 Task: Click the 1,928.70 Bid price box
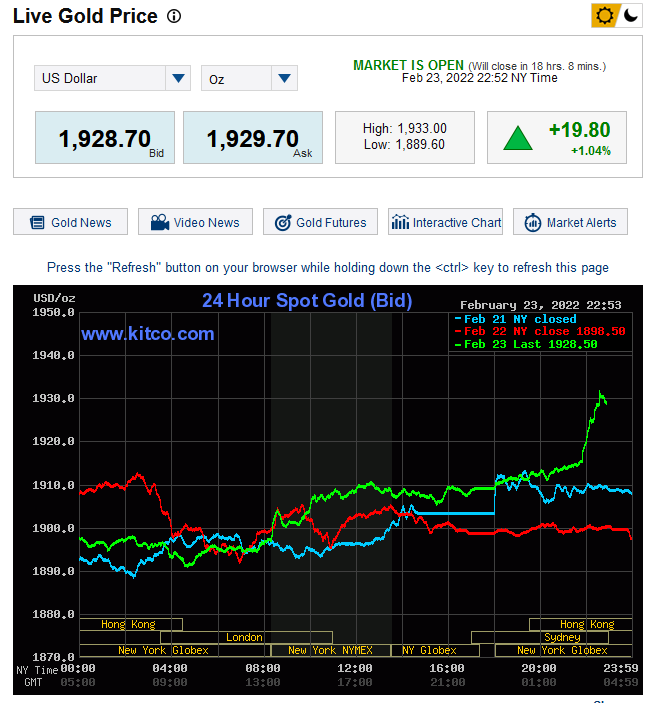tap(105, 138)
